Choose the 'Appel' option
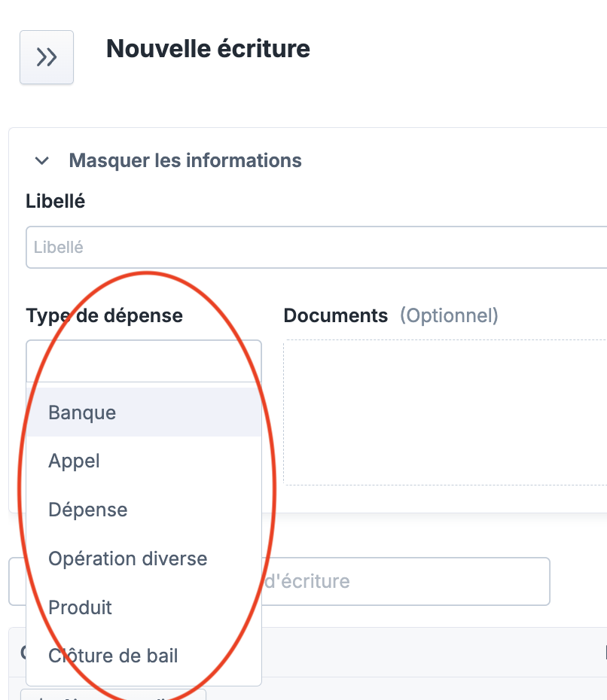This screenshot has width=607, height=700. pos(74,461)
